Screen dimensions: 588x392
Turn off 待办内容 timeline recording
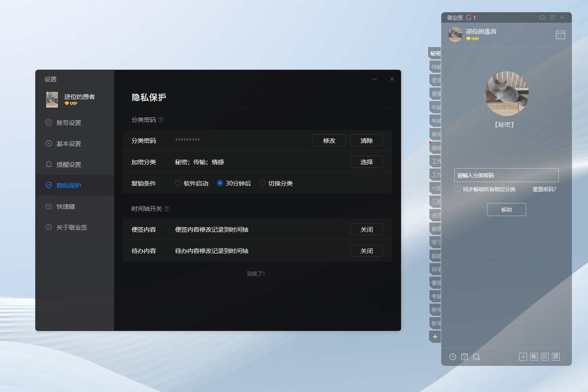coord(366,250)
